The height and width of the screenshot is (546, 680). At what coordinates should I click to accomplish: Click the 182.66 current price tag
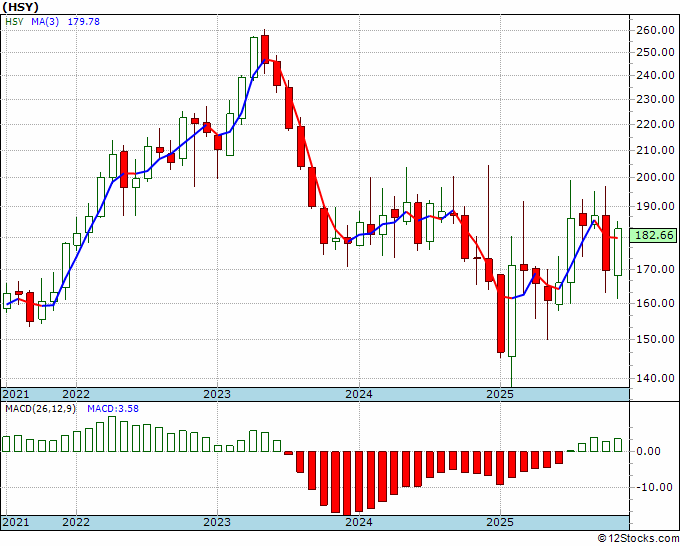click(x=654, y=235)
